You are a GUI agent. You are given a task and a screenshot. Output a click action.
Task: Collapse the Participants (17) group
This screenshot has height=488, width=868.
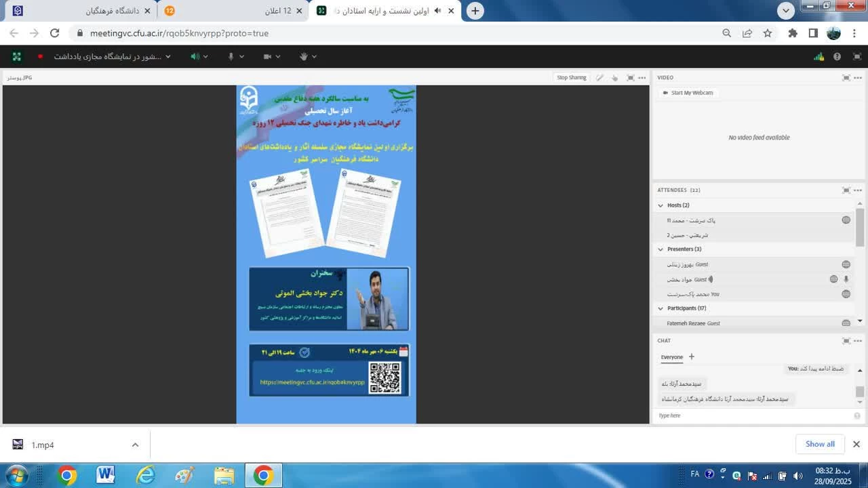660,308
